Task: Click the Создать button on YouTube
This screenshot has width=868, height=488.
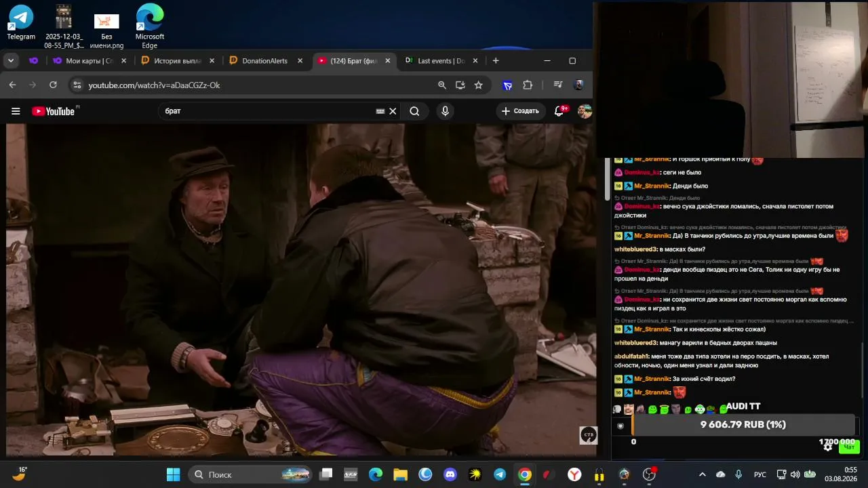Action: (x=520, y=111)
